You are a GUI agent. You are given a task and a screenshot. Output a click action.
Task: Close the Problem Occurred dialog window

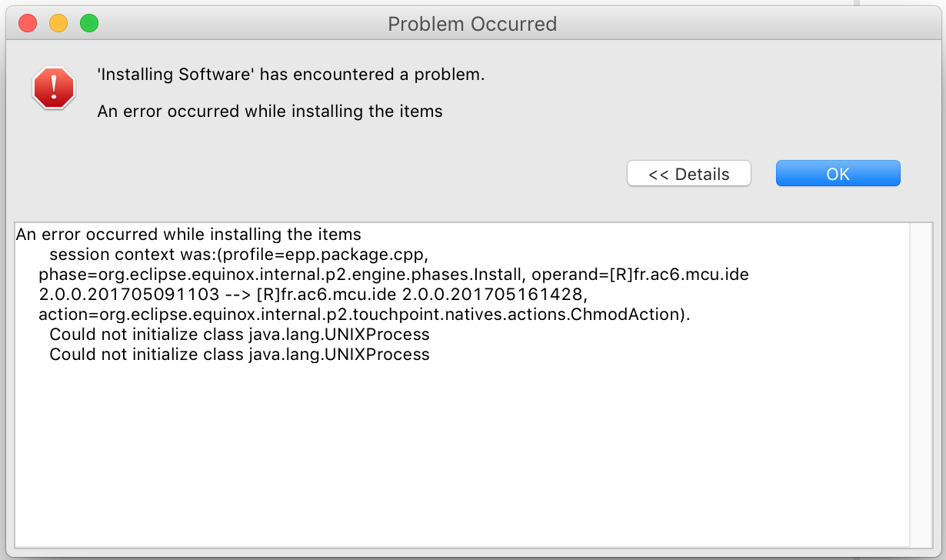click(28, 23)
